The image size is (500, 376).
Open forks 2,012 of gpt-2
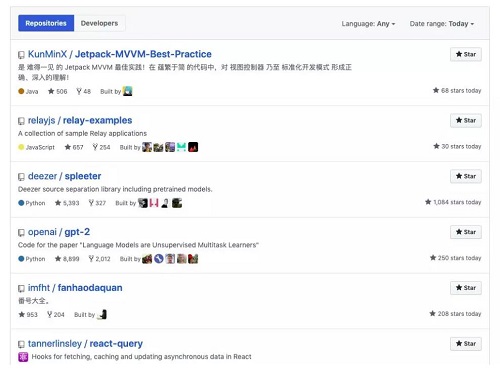pyautogui.click(x=99, y=259)
